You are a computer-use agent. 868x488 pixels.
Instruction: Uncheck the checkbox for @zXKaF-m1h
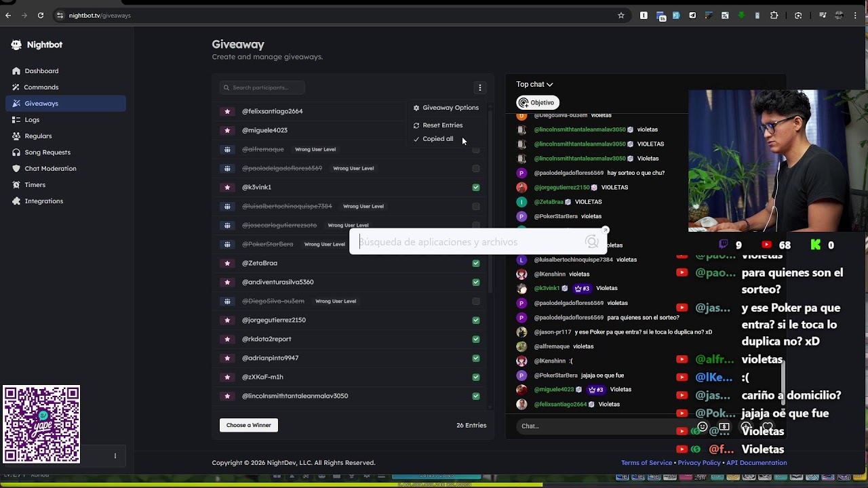pyautogui.click(x=476, y=377)
